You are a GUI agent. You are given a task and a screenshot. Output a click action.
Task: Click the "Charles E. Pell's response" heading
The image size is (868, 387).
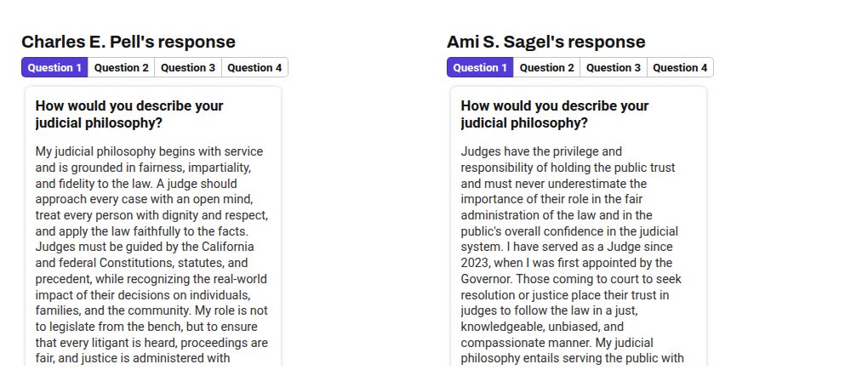click(128, 42)
